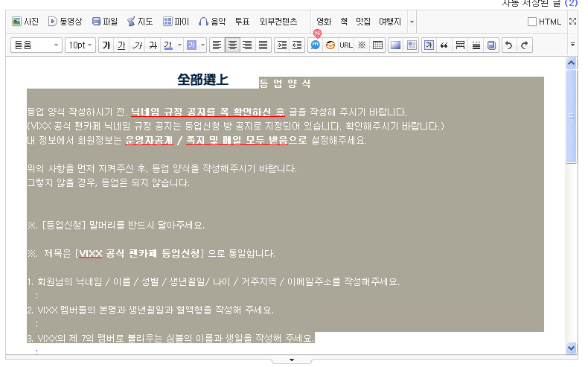Decrease paragraph indent

[x=297, y=45]
